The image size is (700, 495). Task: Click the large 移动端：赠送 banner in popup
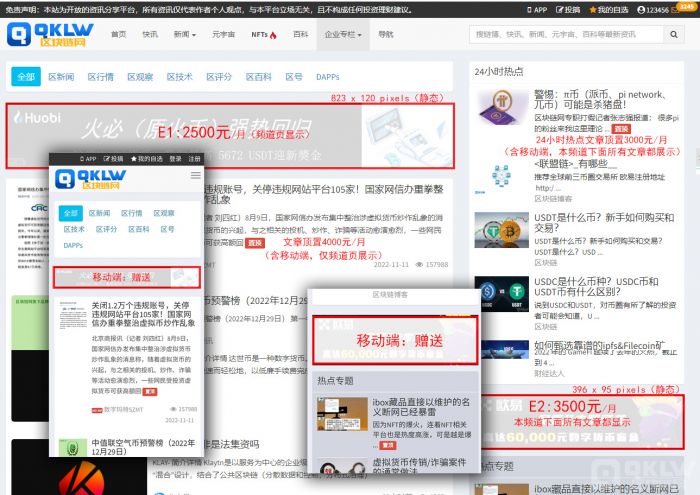click(396, 340)
